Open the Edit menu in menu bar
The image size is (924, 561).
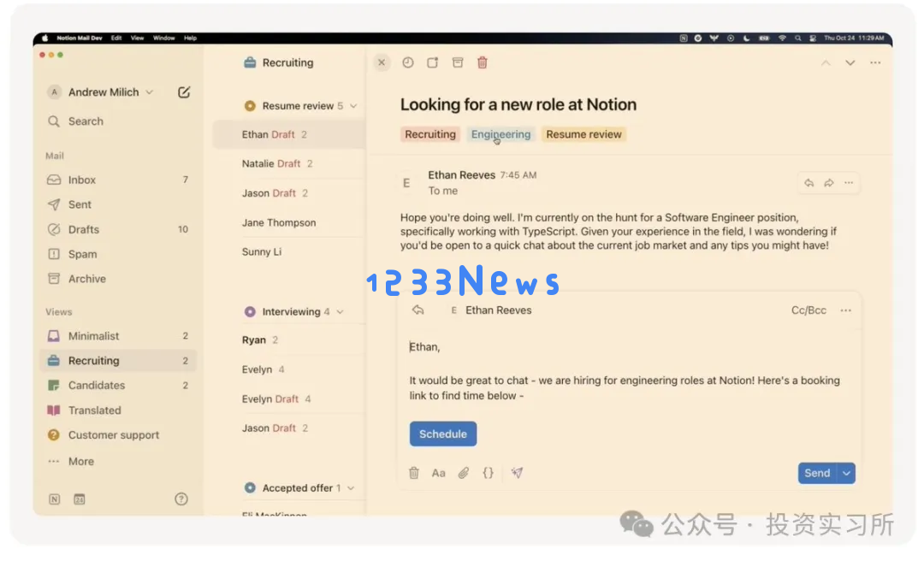[116, 38]
